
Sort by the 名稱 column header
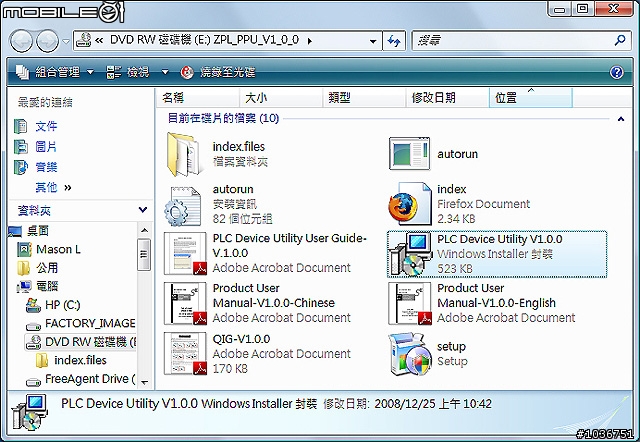coord(198,98)
